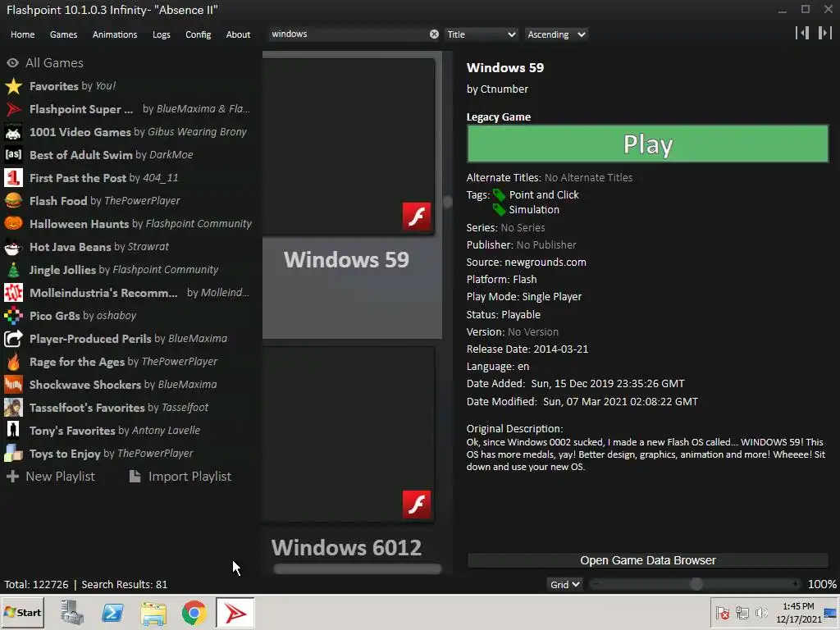Click the 100% zoom value
This screenshot has height=630, width=840.
pyautogui.click(x=822, y=584)
